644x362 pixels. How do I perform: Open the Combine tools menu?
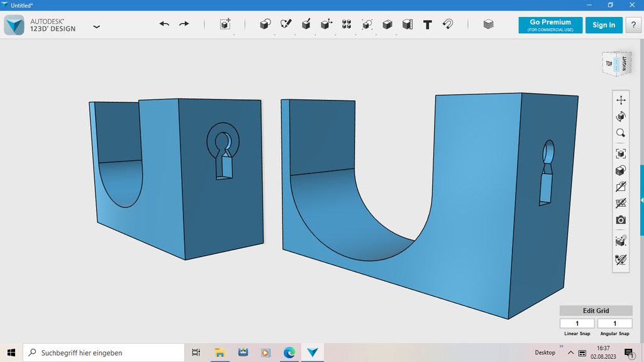[387, 25]
